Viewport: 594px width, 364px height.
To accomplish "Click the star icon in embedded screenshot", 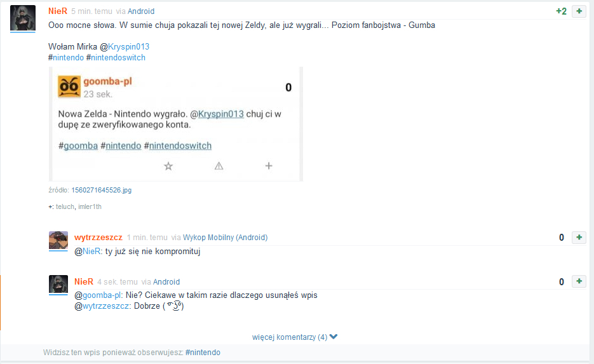I will coord(168,166).
